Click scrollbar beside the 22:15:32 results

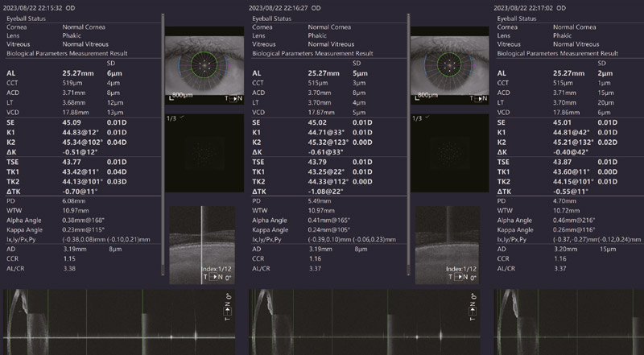click(163, 144)
